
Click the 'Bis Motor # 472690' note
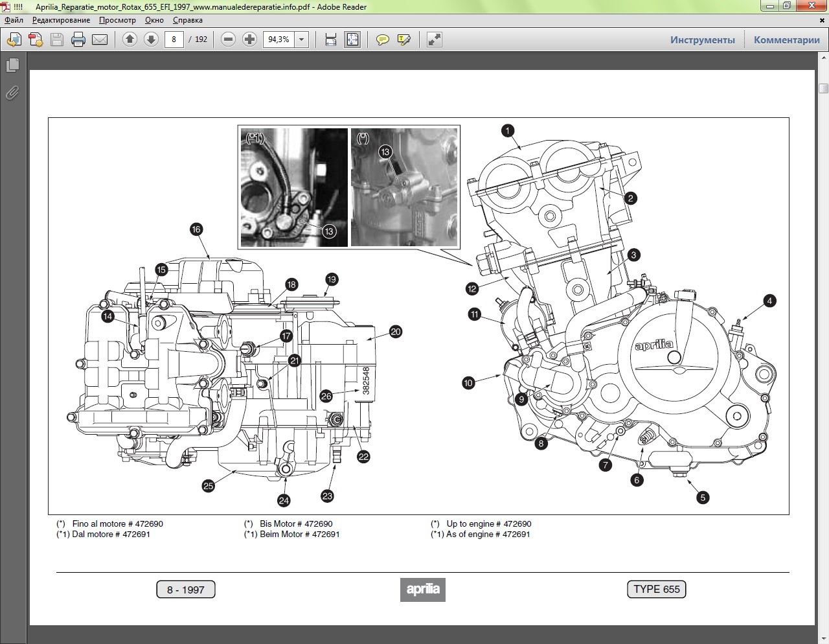296,523
